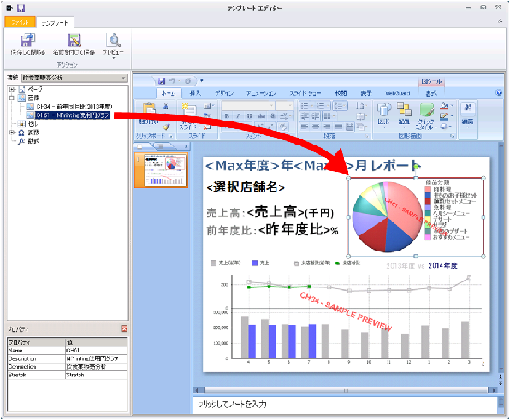The image size is (510, 420).
Task: Click the shape effects icon
Action: [x=443, y=126]
